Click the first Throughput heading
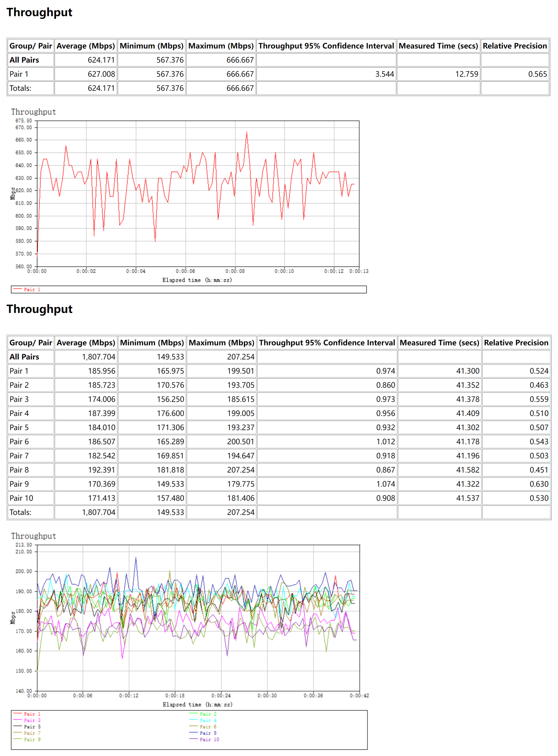558x756 pixels. tap(39, 12)
